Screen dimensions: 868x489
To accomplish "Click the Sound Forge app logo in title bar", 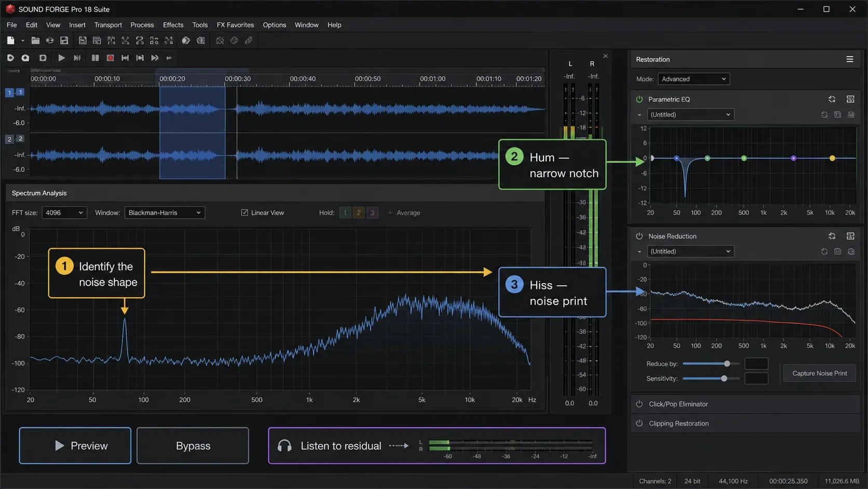I will [x=10, y=9].
